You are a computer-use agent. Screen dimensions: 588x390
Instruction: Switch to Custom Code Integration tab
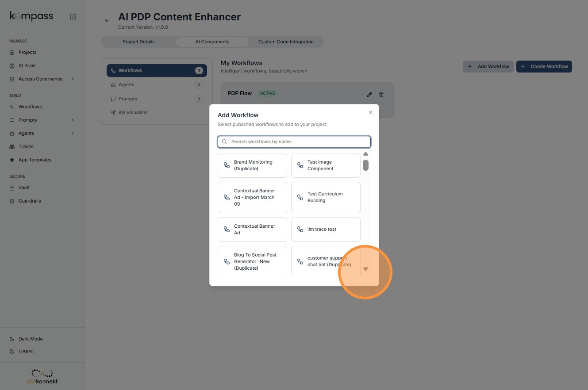point(286,42)
